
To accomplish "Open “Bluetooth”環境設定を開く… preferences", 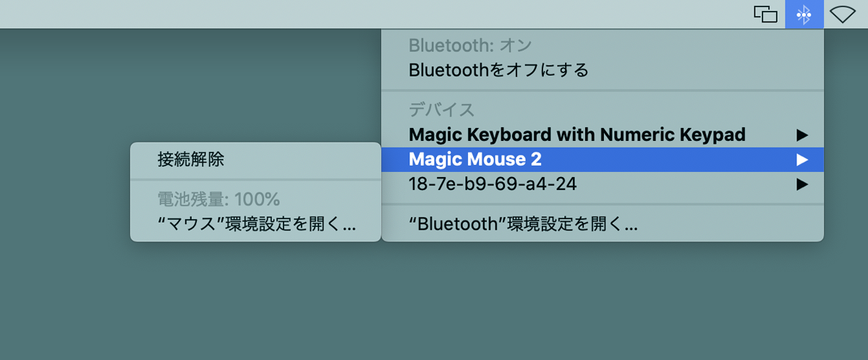I will [x=523, y=224].
